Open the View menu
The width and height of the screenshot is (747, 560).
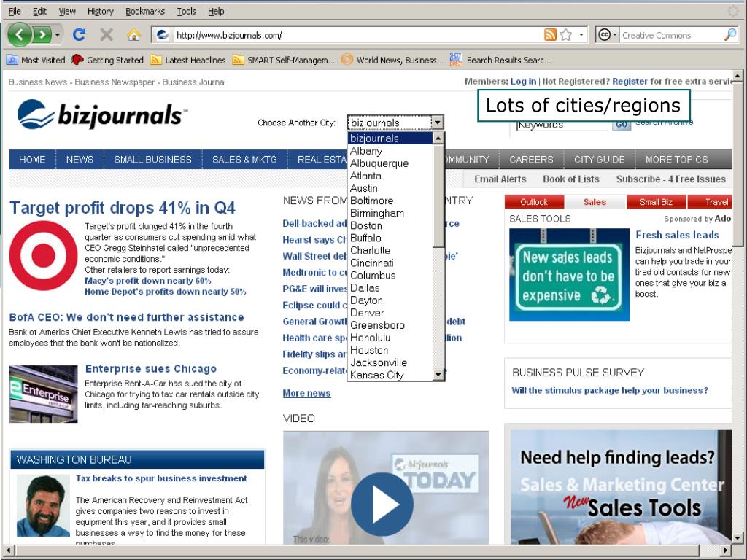click(66, 11)
